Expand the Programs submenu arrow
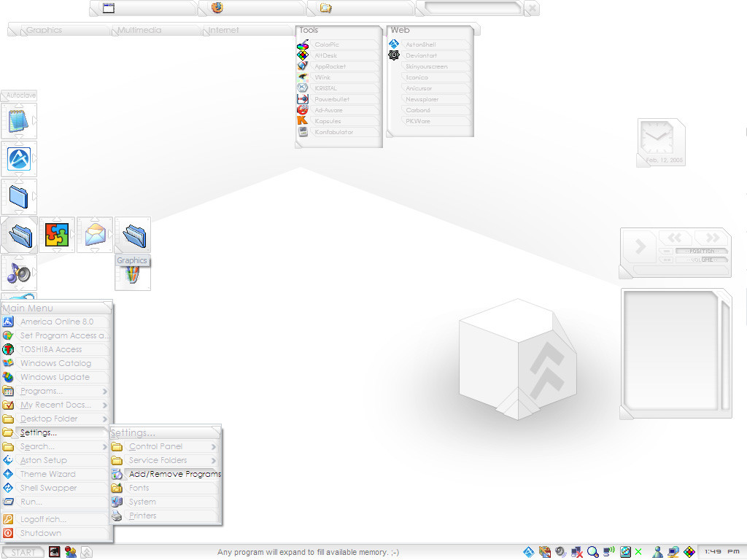Screen dimensions: 747x560 [x=105, y=392]
